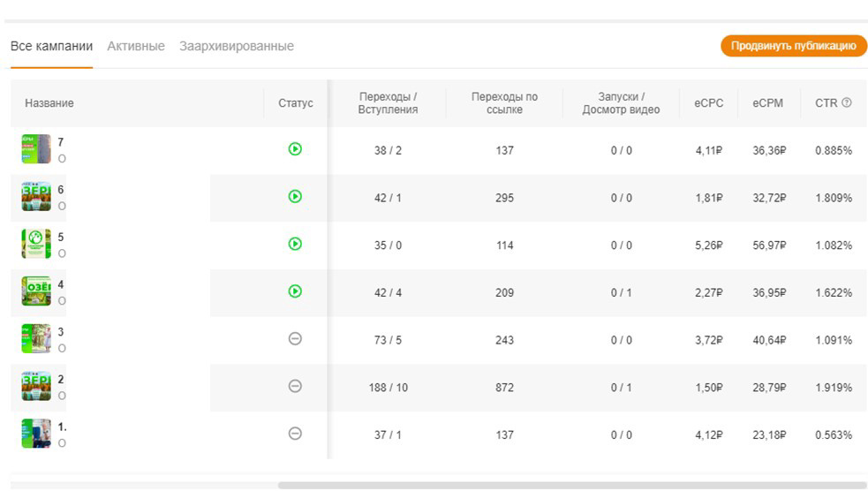Select the radio circle under campaign 7
Image resolution: width=868 pixels, height=491 pixels.
(x=62, y=159)
